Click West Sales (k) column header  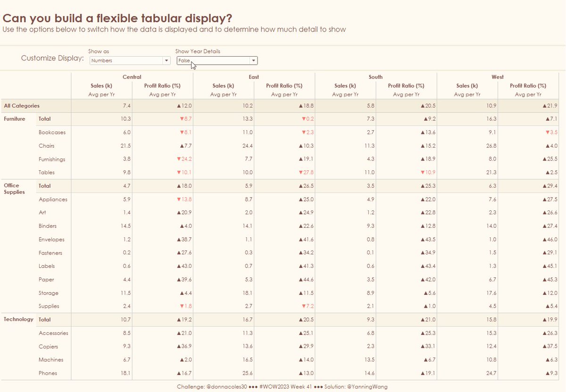tap(467, 86)
